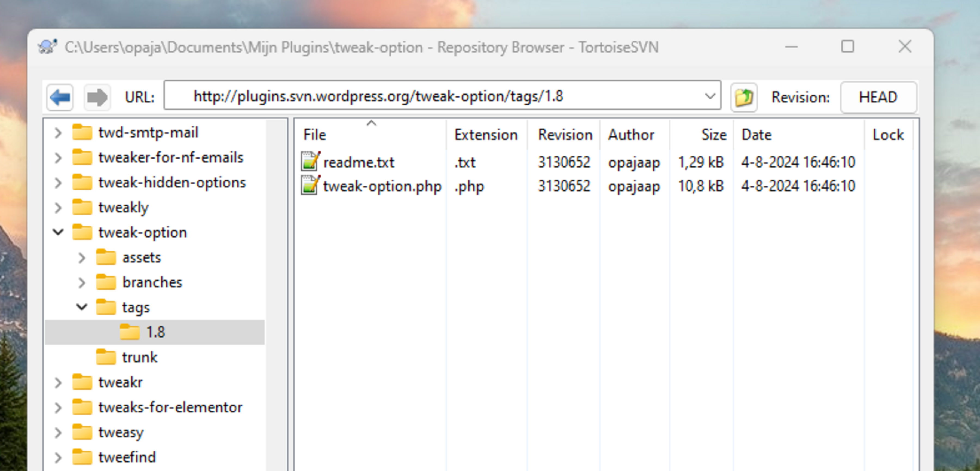Select the 1.8 tag folder
The width and height of the screenshot is (980, 471).
(131, 332)
